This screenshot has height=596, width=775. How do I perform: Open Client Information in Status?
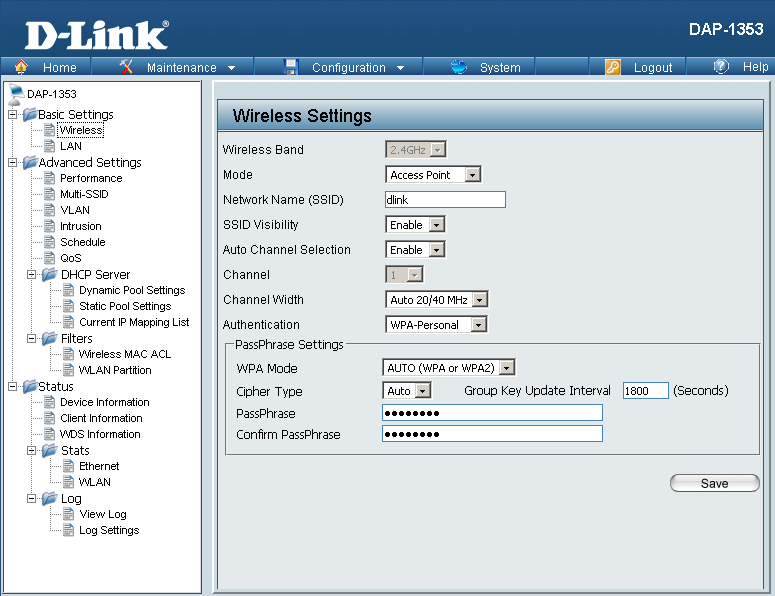coord(101,418)
